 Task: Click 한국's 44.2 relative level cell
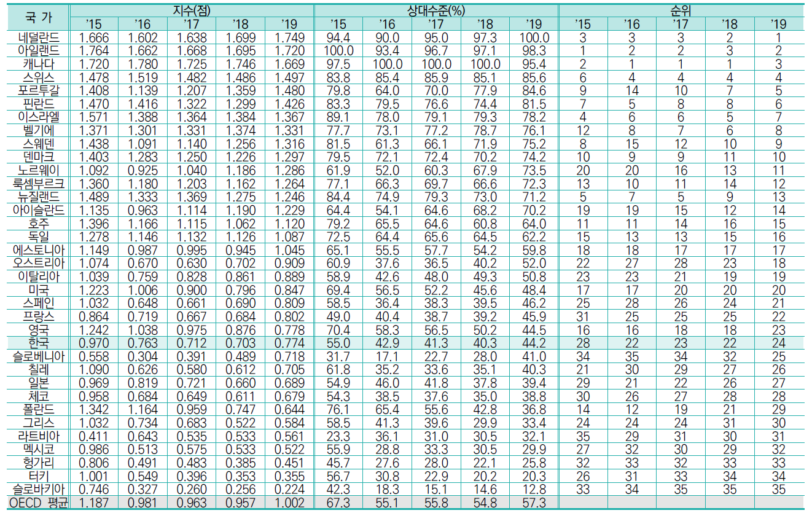point(534,343)
